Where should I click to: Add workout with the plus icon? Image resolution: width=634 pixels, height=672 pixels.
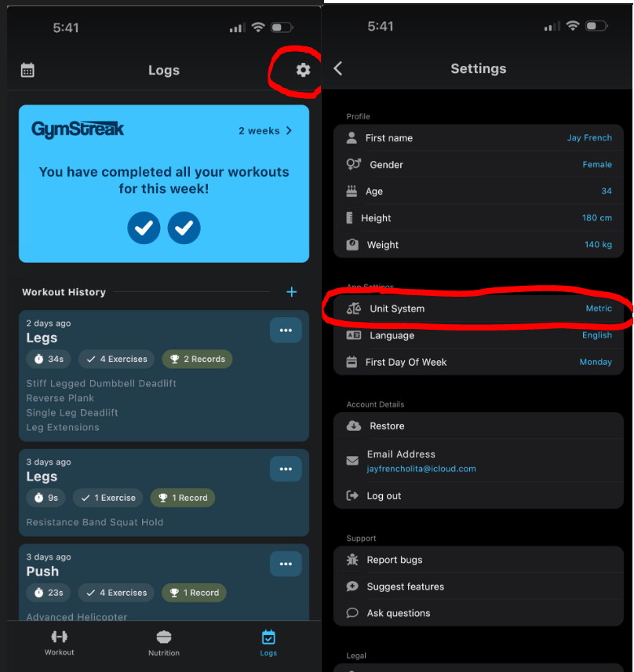291,292
